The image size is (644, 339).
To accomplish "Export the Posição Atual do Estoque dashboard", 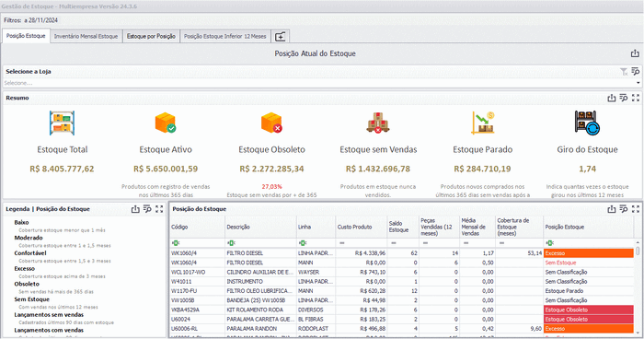I will (635, 53).
